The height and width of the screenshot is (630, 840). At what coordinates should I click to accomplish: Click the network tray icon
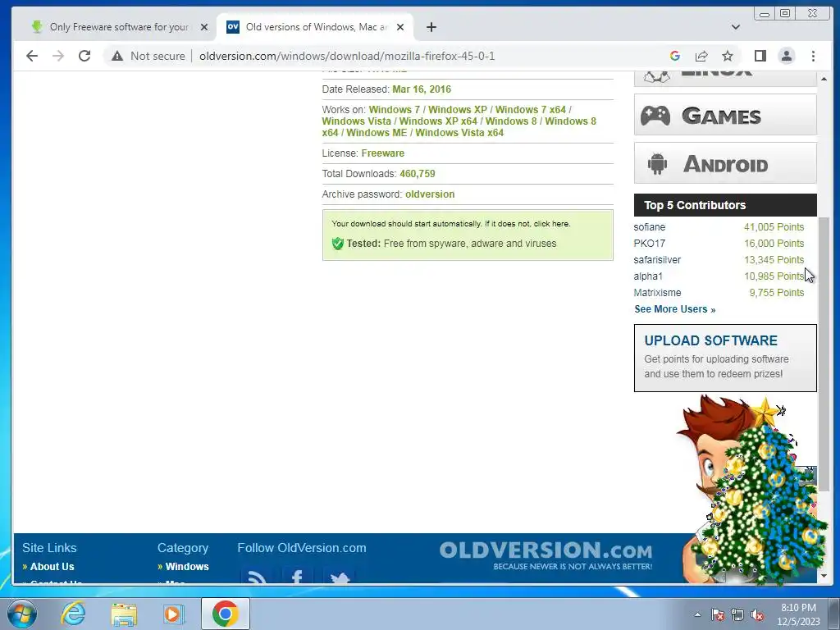[x=737, y=614]
